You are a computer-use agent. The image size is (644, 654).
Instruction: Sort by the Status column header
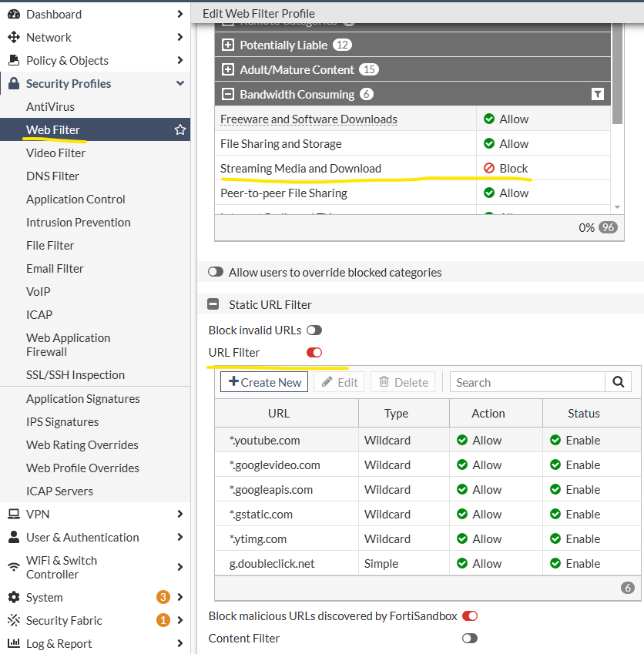(592, 414)
